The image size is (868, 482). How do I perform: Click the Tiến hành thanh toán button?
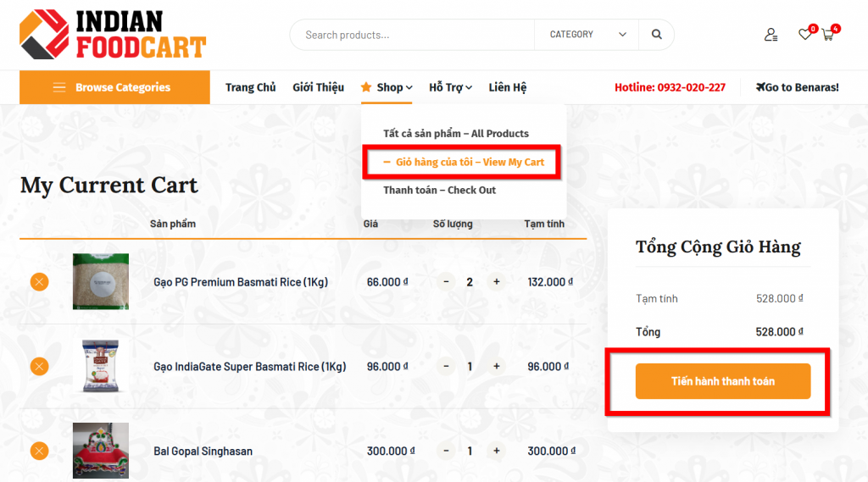coord(723,380)
